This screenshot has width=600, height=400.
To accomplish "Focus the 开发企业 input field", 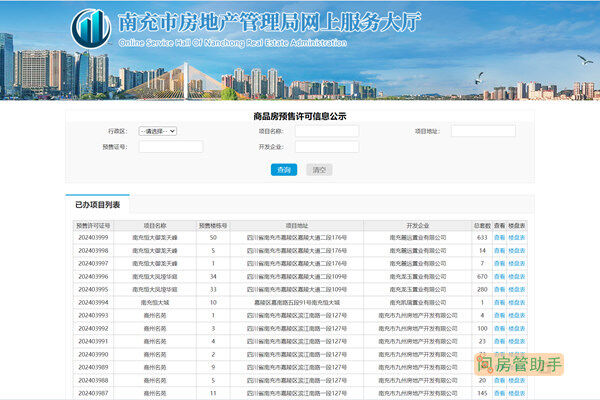I will tap(327, 147).
